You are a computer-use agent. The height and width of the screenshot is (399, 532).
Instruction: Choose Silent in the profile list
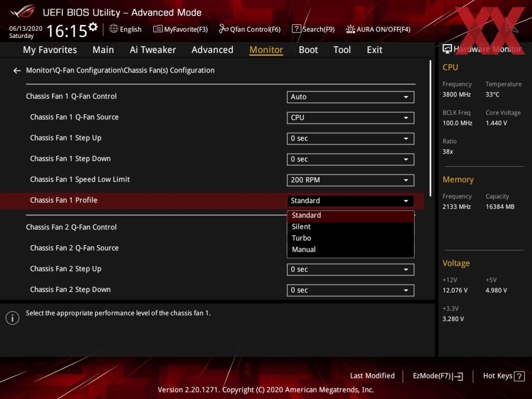[350, 227]
